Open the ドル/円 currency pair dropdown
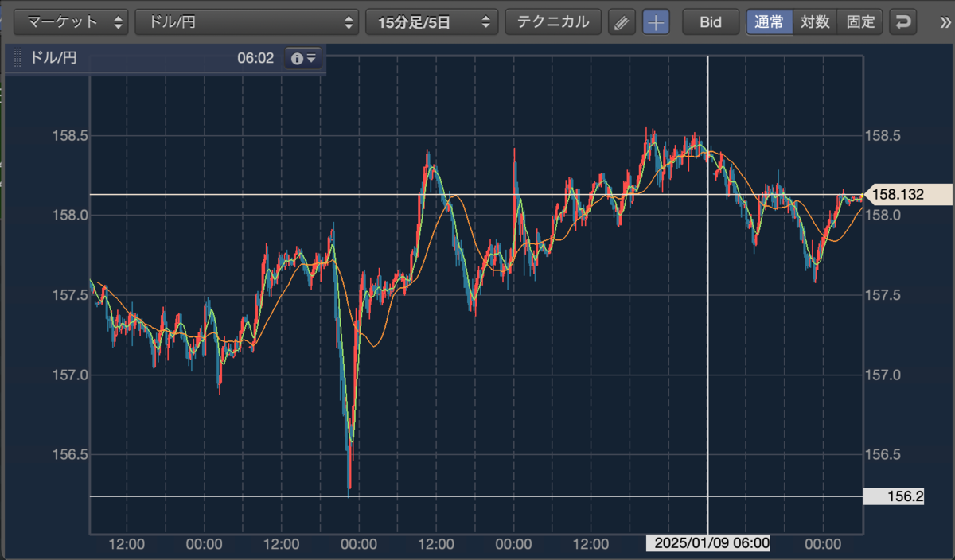955x560 pixels. 248,21
